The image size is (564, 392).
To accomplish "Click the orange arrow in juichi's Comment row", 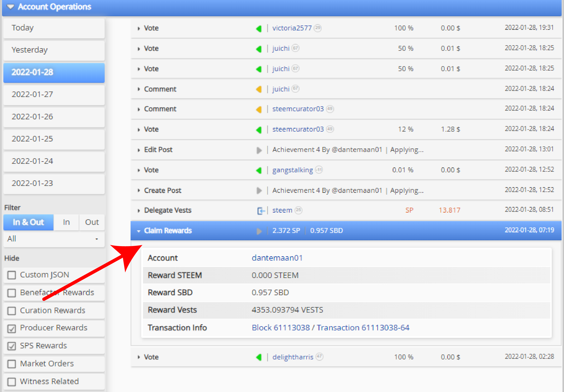I will click(x=259, y=89).
